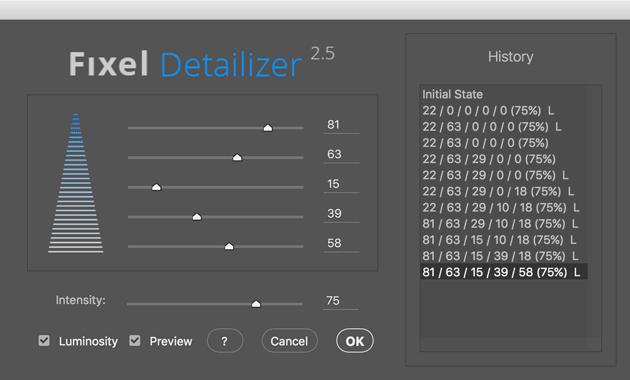
Task: Click the second detail slider handle at 63
Action: pos(237,157)
